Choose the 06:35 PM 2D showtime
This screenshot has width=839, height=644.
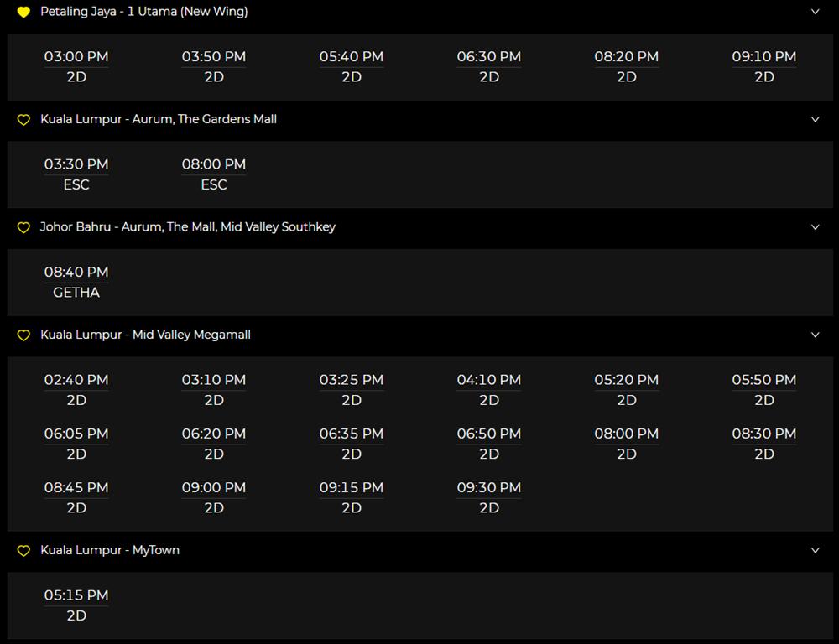tap(351, 443)
